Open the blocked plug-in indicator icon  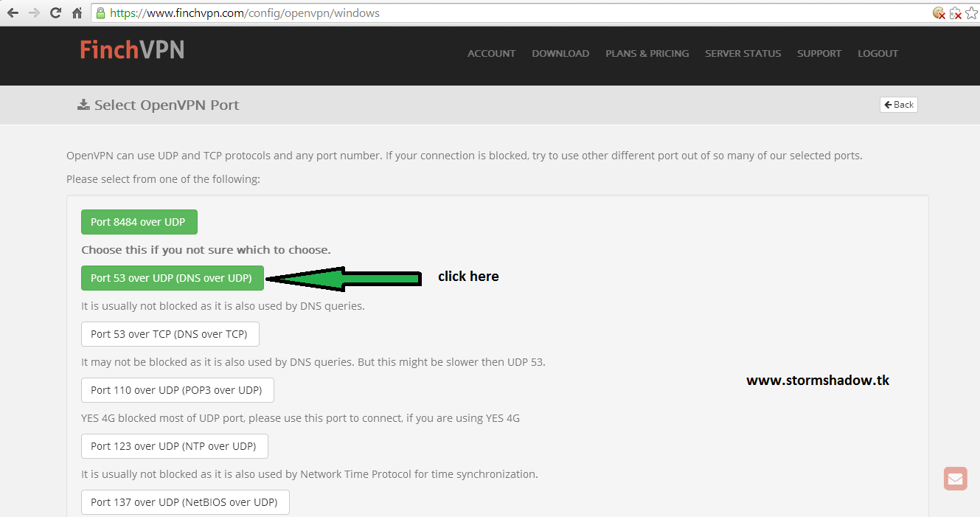click(956, 13)
